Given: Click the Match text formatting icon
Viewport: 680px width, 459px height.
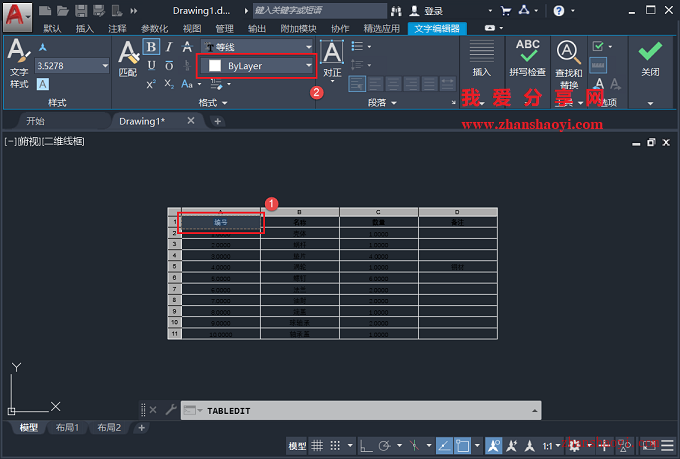Looking at the screenshot, I should [128, 59].
